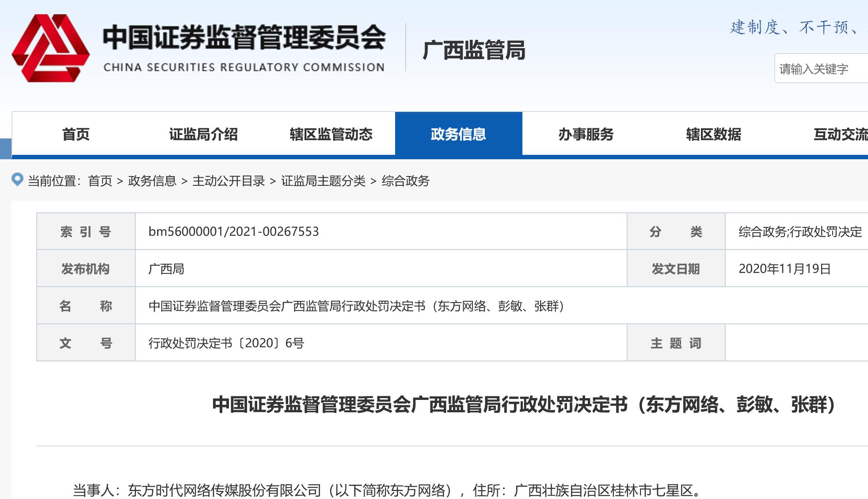The width and height of the screenshot is (868, 499).
Task: Click the blue location pin icon
Action: 17,180
